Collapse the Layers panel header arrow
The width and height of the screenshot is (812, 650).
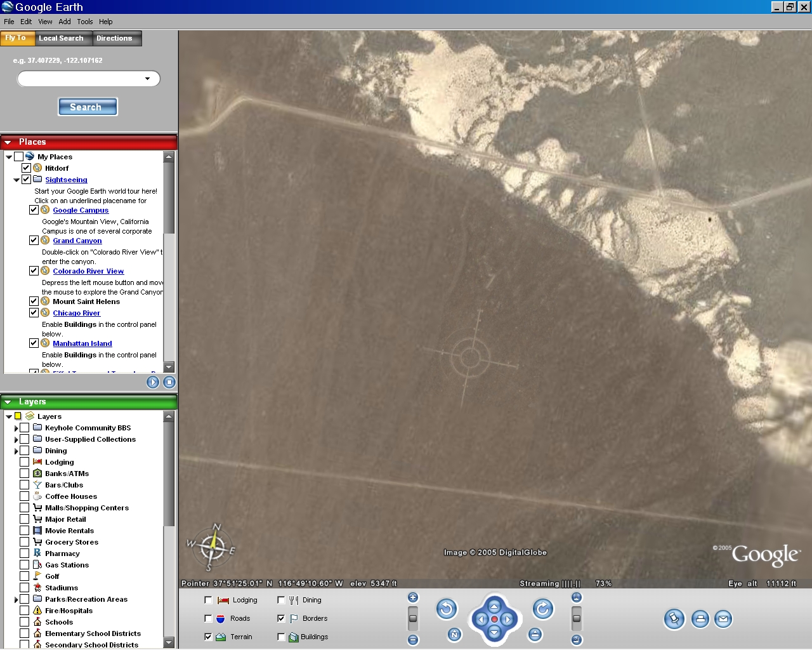[8, 402]
